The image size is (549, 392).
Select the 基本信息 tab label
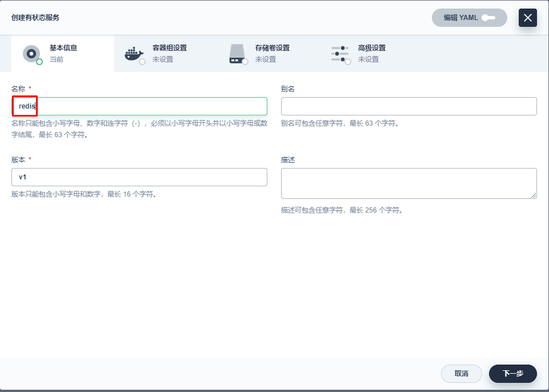click(63, 48)
